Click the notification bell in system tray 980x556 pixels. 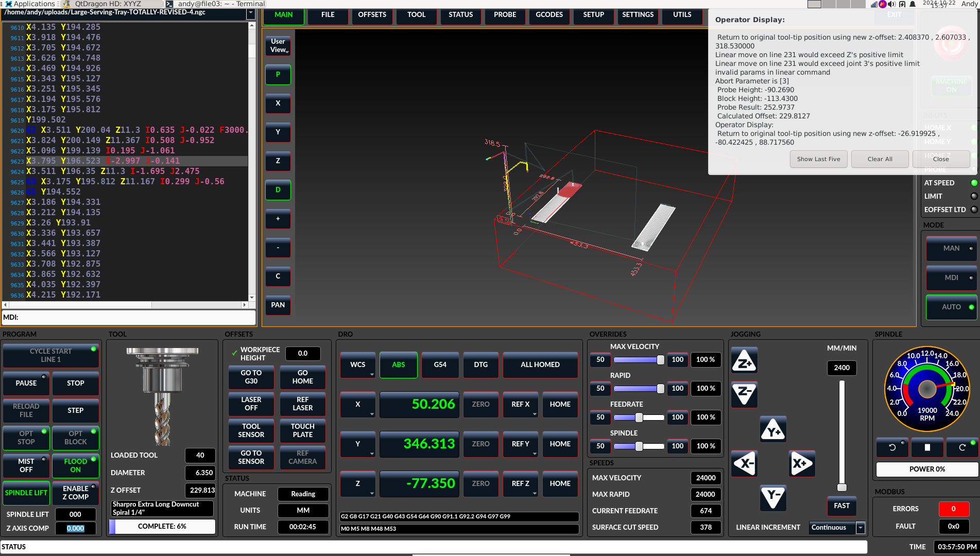tap(913, 4)
